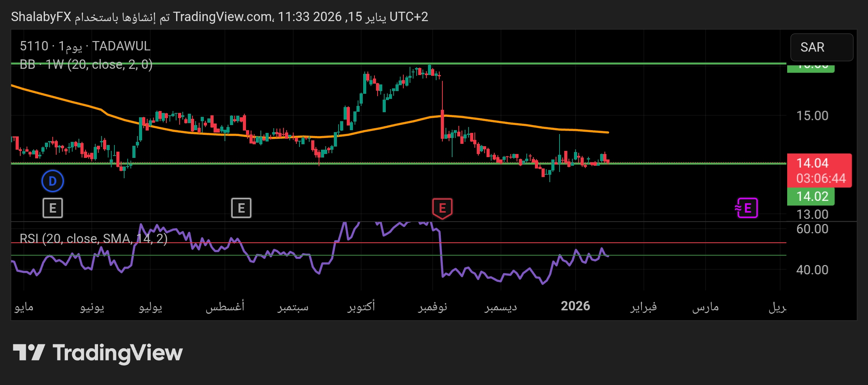Select the BB 1W indicator legend
The width and height of the screenshot is (868, 385).
point(86,64)
